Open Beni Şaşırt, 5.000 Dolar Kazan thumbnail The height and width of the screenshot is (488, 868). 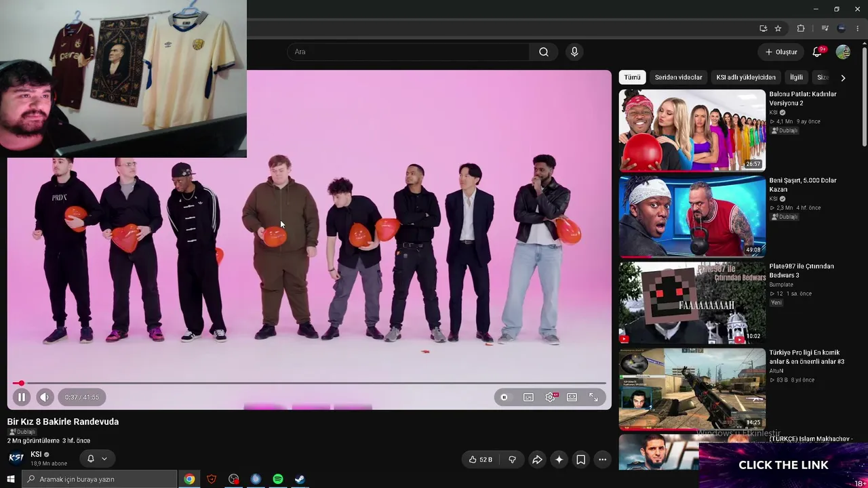point(692,216)
